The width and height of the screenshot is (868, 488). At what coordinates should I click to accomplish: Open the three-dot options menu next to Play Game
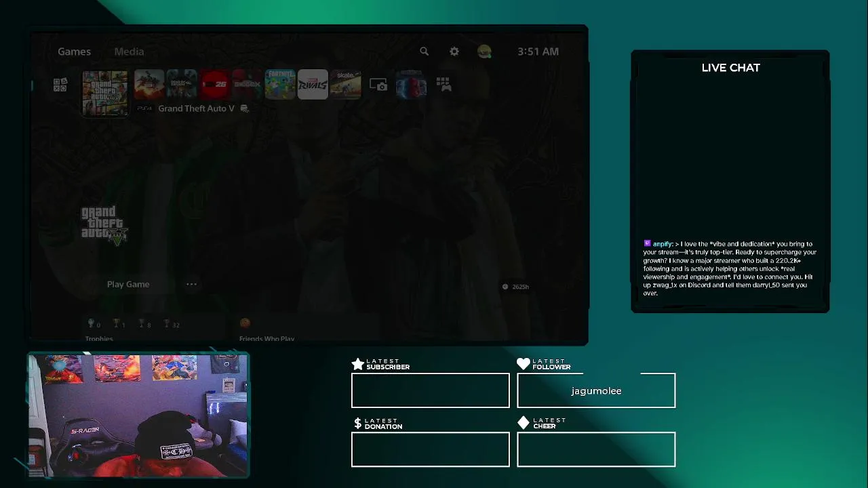pos(191,284)
